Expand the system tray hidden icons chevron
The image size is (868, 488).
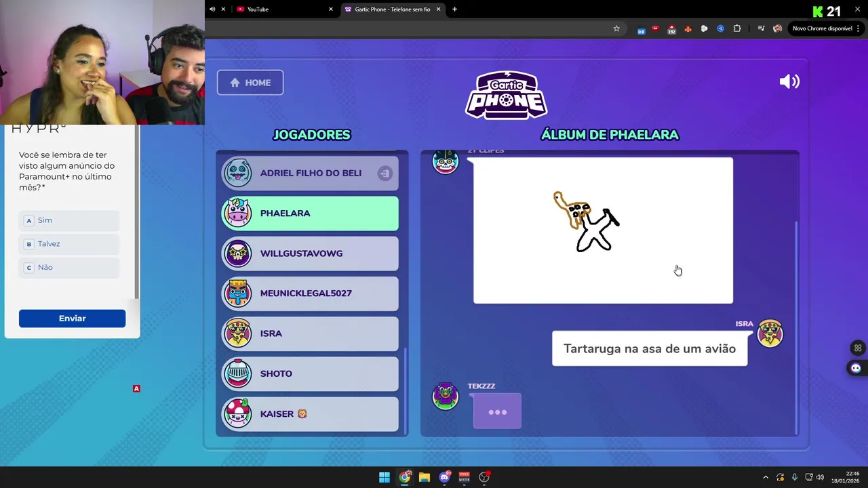point(766,477)
